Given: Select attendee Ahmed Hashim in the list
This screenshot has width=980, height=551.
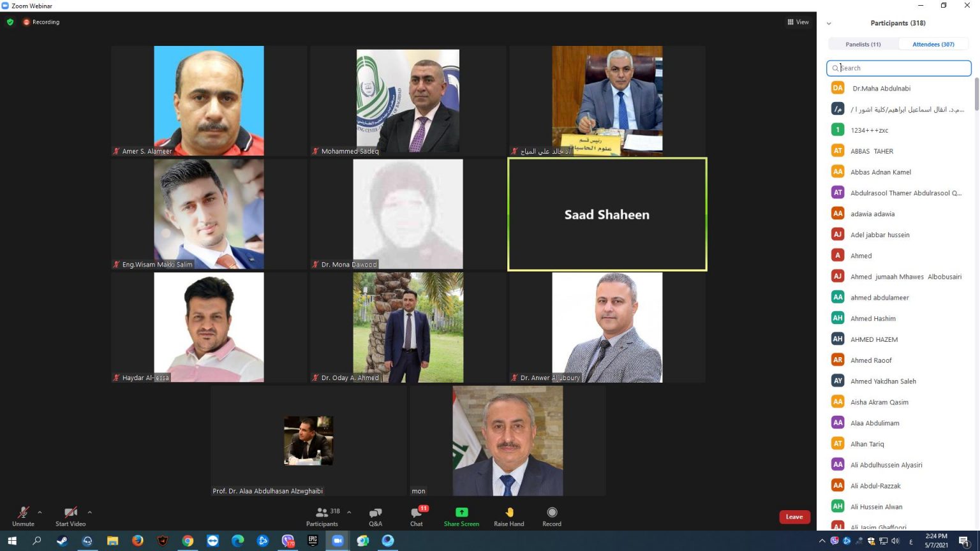Looking at the screenshot, I should (873, 318).
